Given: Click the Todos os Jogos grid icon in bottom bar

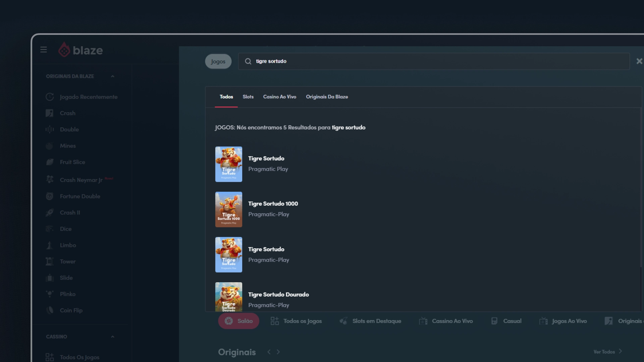Looking at the screenshot, I should [275, 321].
